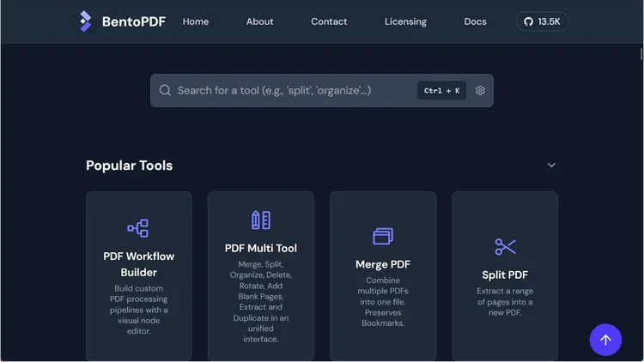Collapse the Popular Tools section chevron
644x362 pixels.
pyautogui.click(x=551, y=165)
